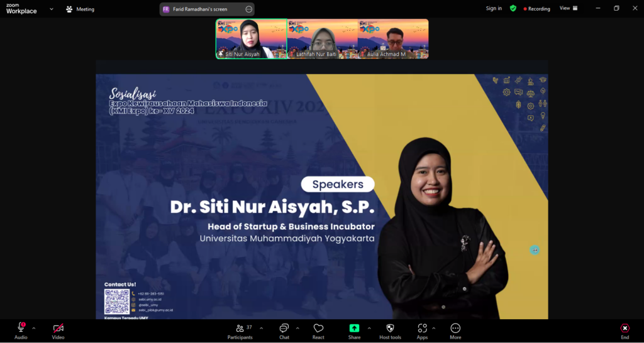Viewport: 644px width, 343px height.
Task: Click the Contact Us! heading
Action: click(120, 285)
